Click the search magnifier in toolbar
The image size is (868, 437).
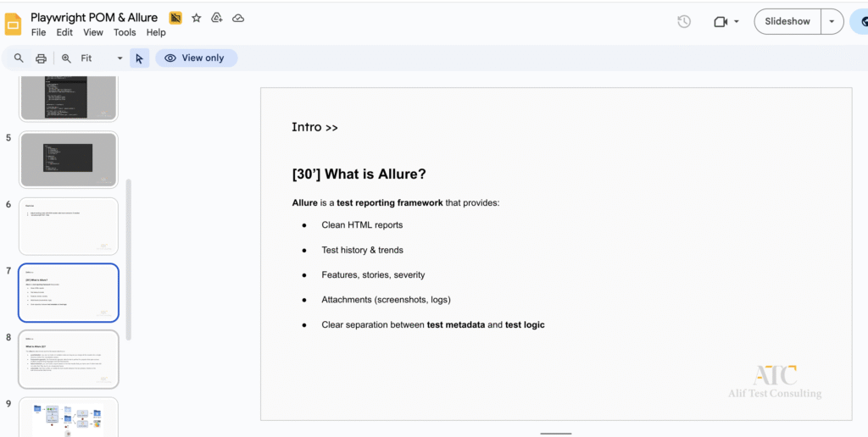coord(19,58)
